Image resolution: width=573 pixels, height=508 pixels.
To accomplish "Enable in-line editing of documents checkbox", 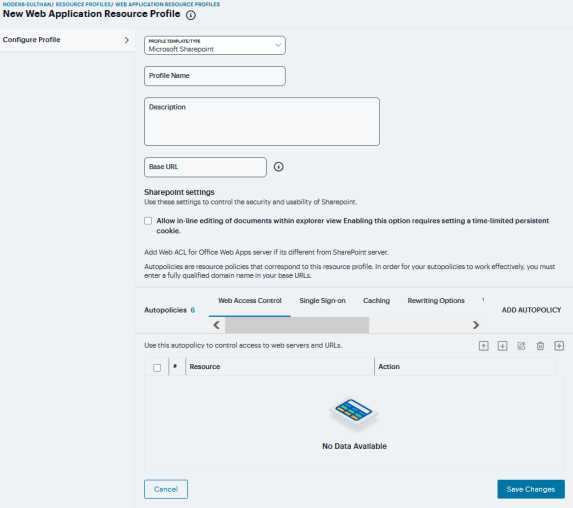I will pyautogui.click(x=148, y=221).
